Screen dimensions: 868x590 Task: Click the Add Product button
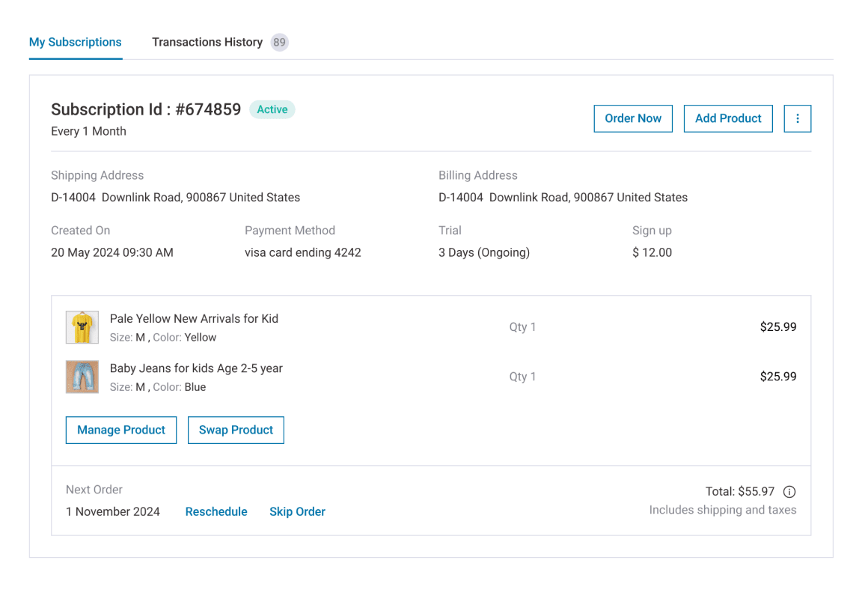728,118
